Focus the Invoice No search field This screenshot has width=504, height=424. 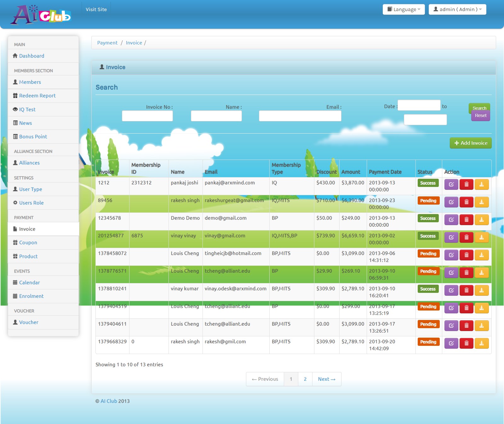click(x=147, y=116)
